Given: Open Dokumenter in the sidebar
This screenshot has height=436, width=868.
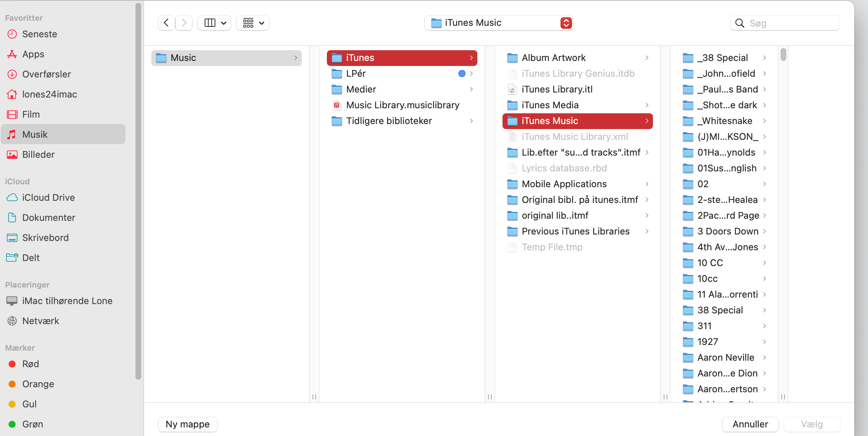Looking at the screenshot, I should coord(63,218).
